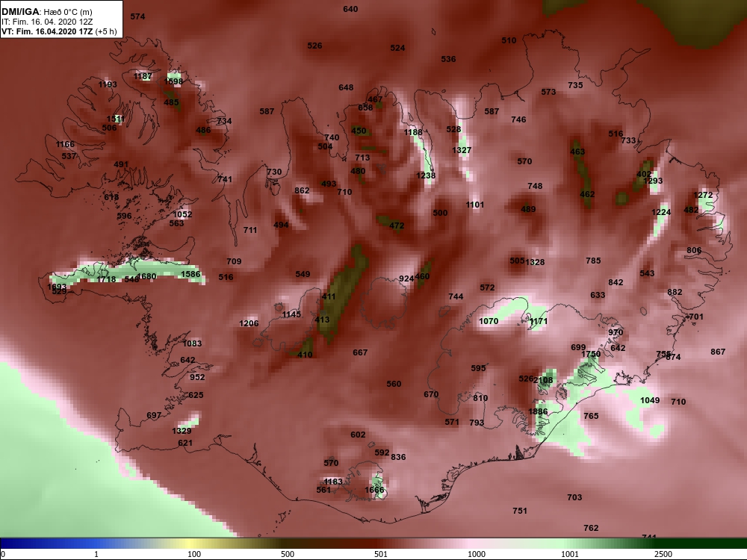The width and height of the screenshot is (747, 560).
Task: Click the map value '648'
Action: (x=347, y=87)
